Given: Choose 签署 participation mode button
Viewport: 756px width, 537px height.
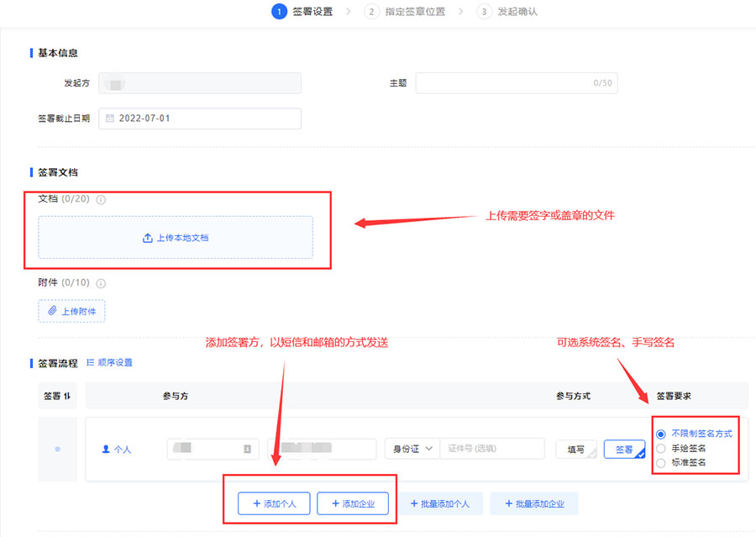Looking at the screenshot, I should tap(623, 450).
